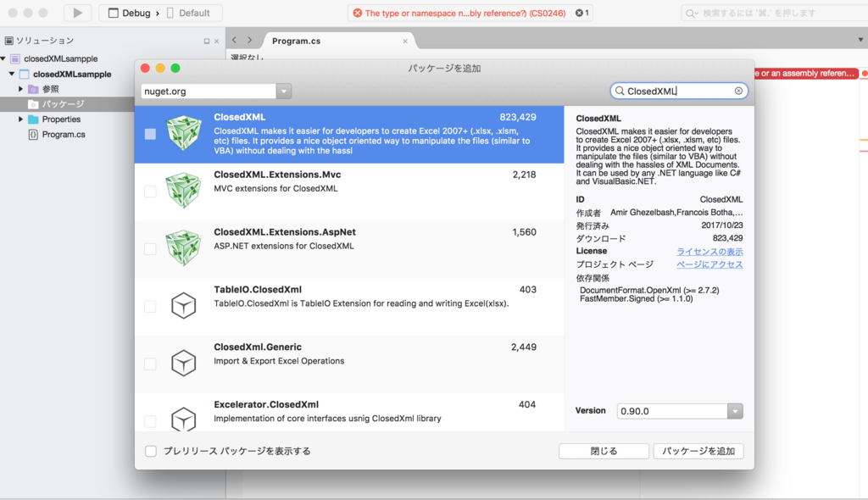Click the Program.cs file icon in tree
This screenshot has width=868, height=500.
coord(33,135)
